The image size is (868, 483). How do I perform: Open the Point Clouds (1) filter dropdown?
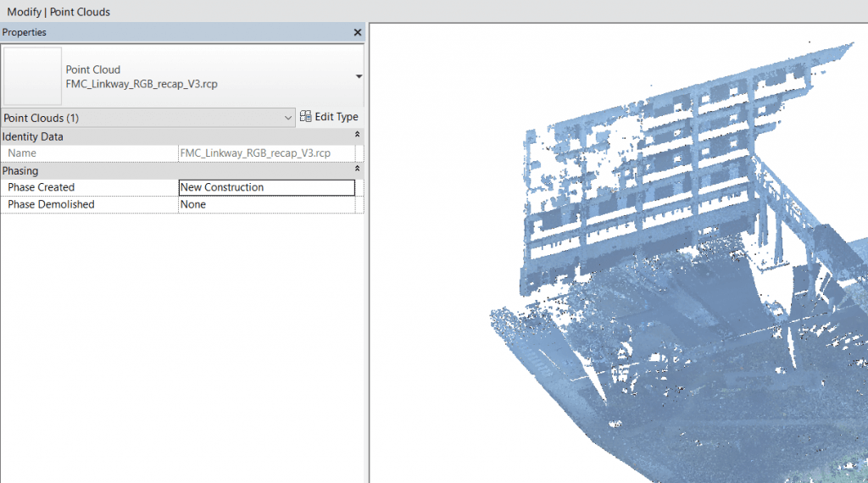click(x=147, y=118)
